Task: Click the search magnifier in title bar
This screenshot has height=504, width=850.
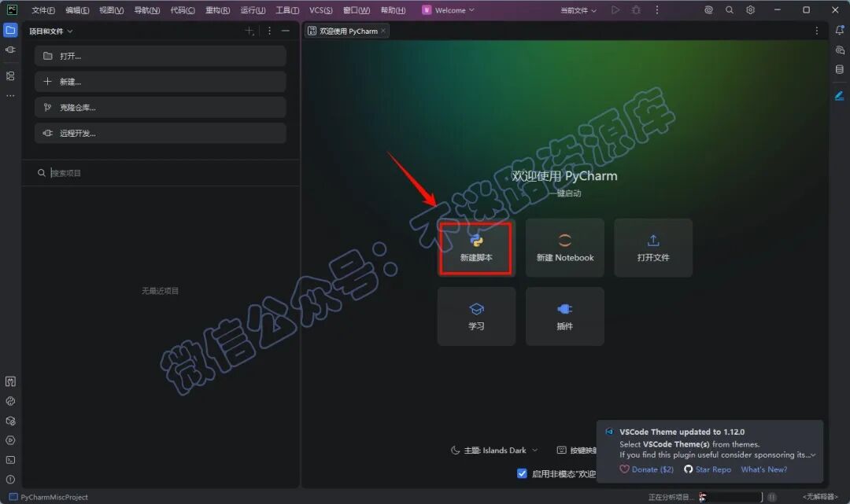Action: pyautogui.click(x=729, y=9)
